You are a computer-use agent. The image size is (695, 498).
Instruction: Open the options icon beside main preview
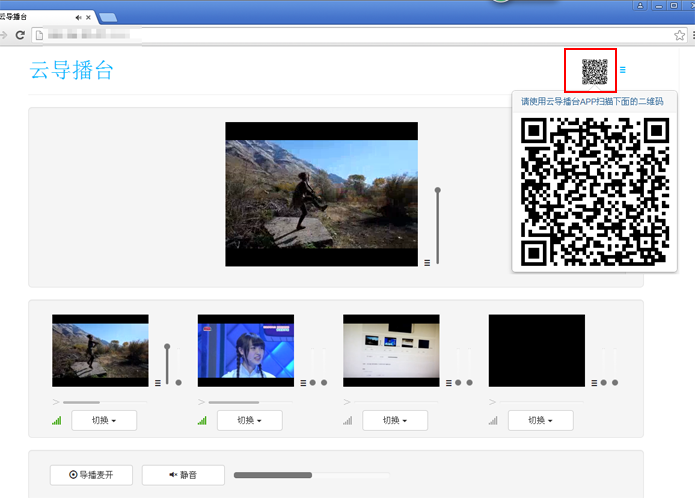point(427,263)
